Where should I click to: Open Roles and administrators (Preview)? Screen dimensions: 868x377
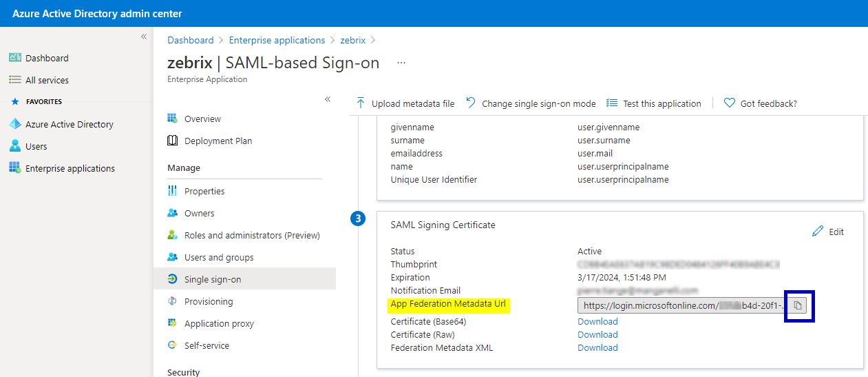(x=252, y=235)
